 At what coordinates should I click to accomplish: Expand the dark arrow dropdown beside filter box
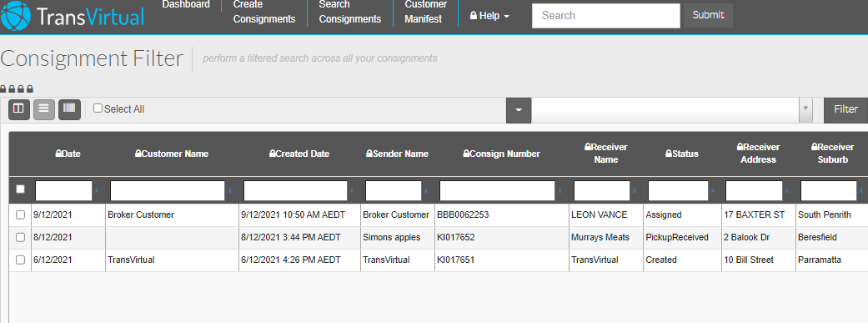click(x=519, y=109)
